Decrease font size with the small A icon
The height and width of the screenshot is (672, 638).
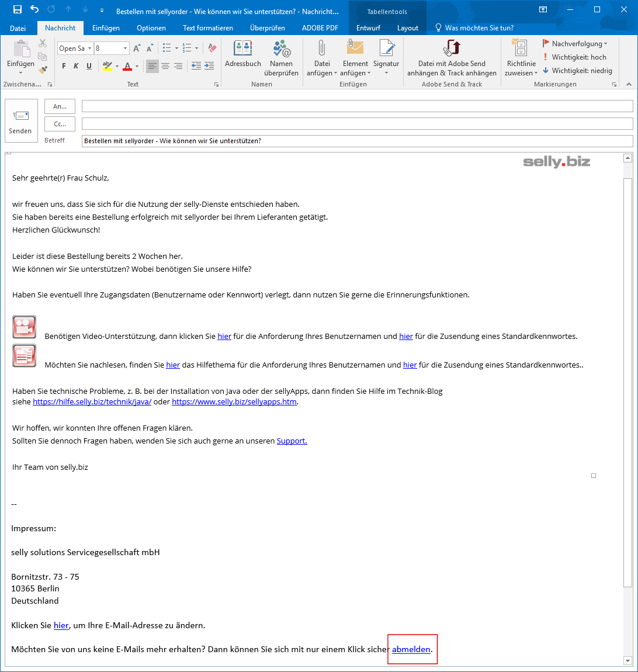coord(150,49)
